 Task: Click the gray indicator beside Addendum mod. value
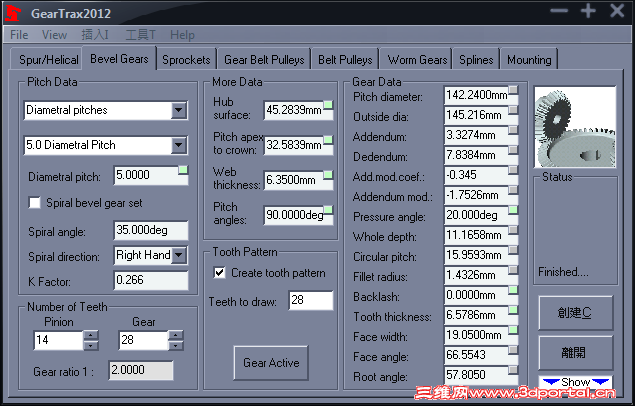pyautogui.click(x=513, y=190)
